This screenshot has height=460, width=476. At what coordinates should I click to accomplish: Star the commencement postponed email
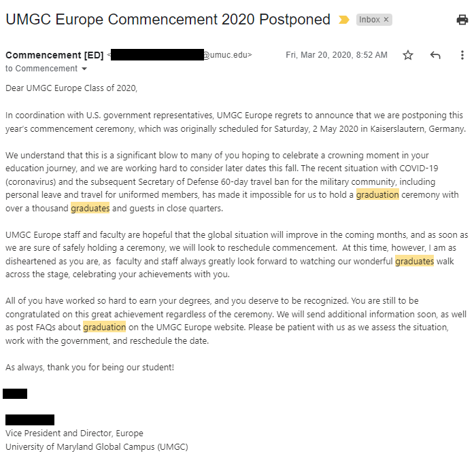408,55
